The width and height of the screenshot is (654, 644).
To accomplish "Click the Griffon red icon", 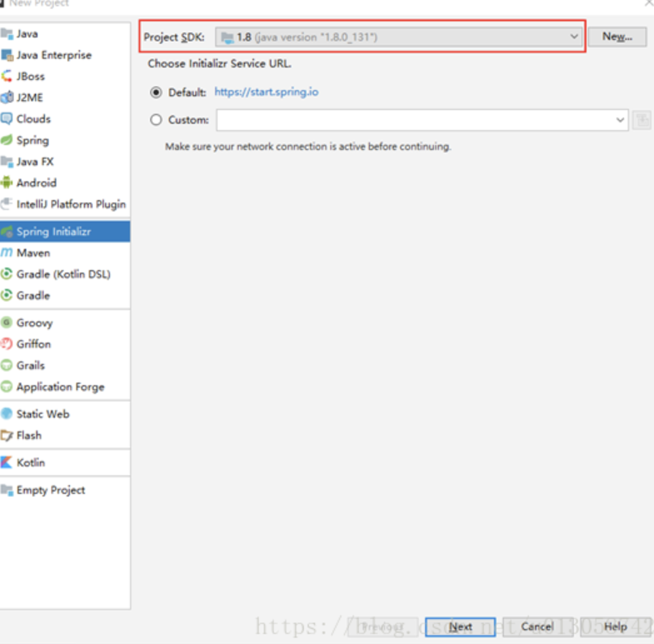I will [x=6, y=344].
